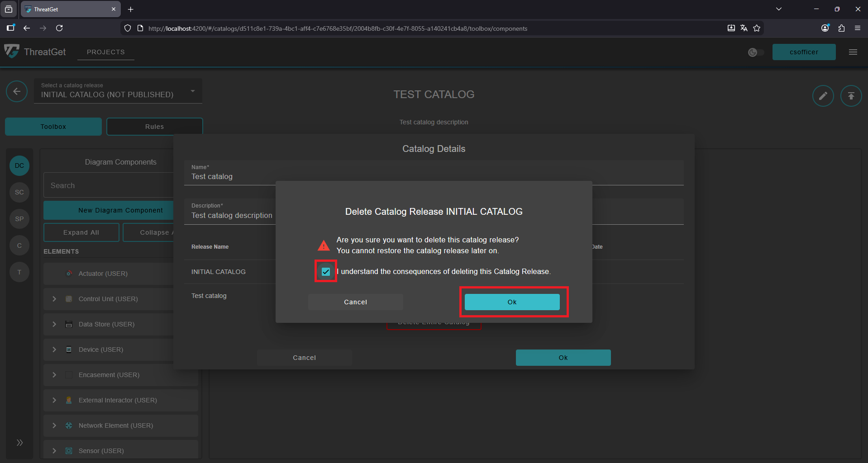Screen dimensions: 868x463
Task: Click the publish catalog upload icon
Action: tap(851, 95)
